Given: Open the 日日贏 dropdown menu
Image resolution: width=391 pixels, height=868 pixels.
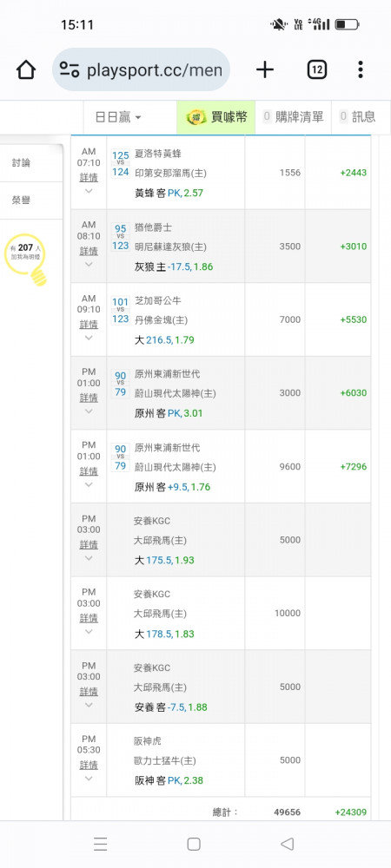Looking at the screenshot, I should [x=118, y=117].
